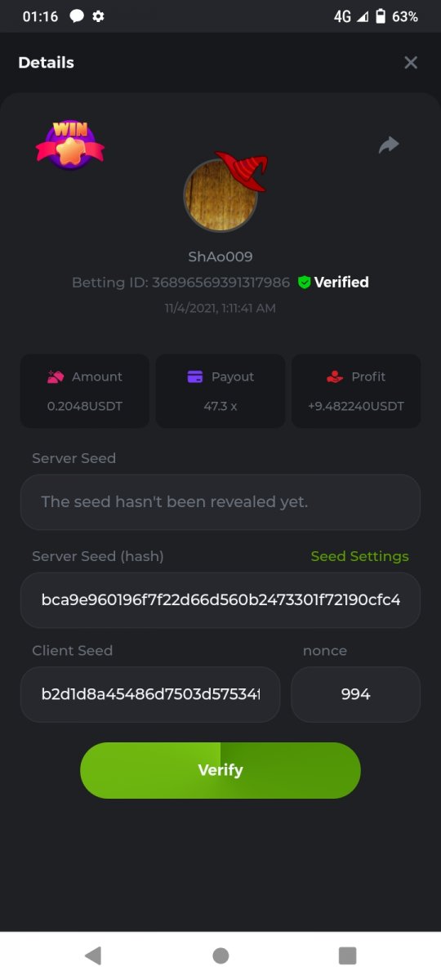Tap the Payout card icon
Viewport: 441px width, 980px height.
(x=195, y=376)
